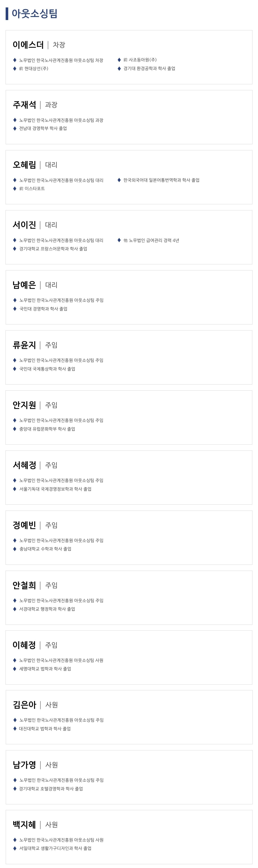Click the bullet before 他 노무법인 급여관리 경력 4년
258x868 pixels.
(119, 240)
